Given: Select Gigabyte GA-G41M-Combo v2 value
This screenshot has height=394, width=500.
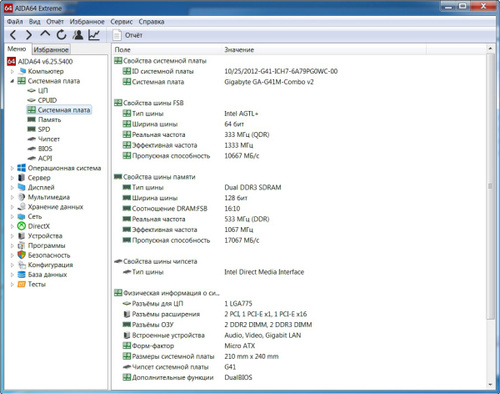Looking at the screenshot, I should point(269,82).
